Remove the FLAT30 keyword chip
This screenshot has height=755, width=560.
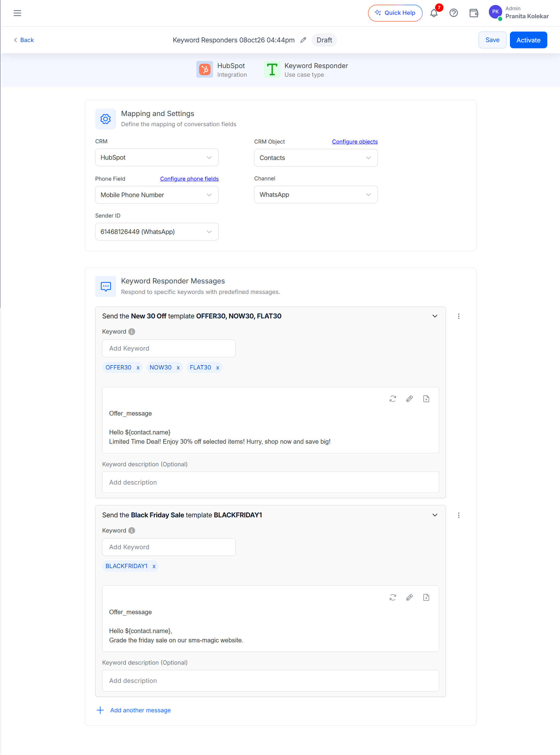(218, 368)
